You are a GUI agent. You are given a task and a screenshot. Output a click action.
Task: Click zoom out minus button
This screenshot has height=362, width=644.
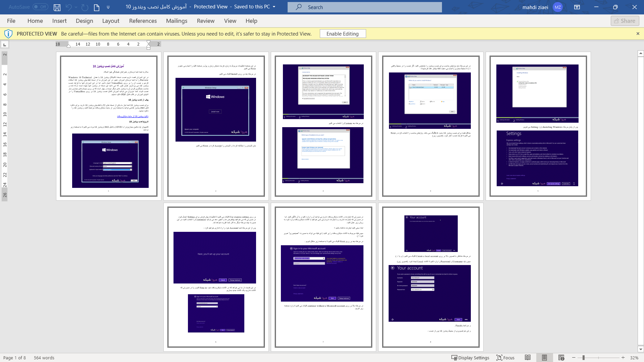pyautogui.click(x=574, y=358)
